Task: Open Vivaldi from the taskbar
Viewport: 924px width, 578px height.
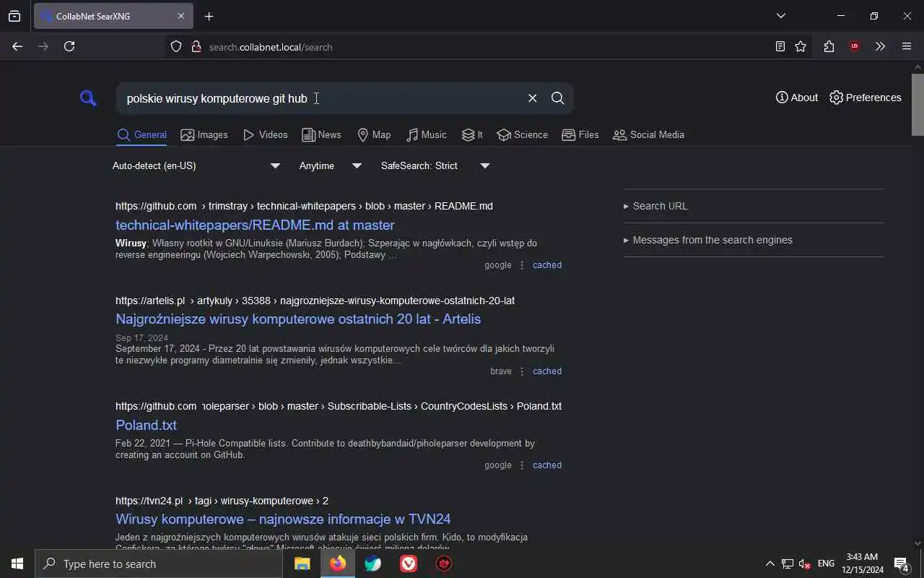Action: [409, 564]
